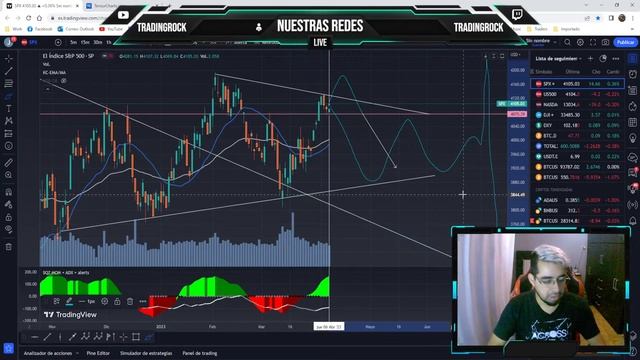Viewport: 640px width, 360px height.
Task: Change brush color with the pencil icon
Action: pos(69,301)
